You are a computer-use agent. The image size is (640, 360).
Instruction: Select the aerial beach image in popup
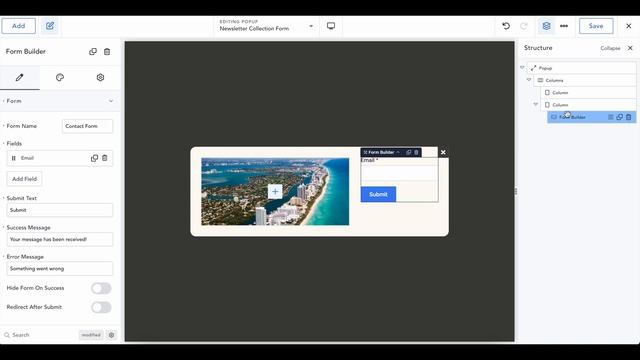(275, 191)
